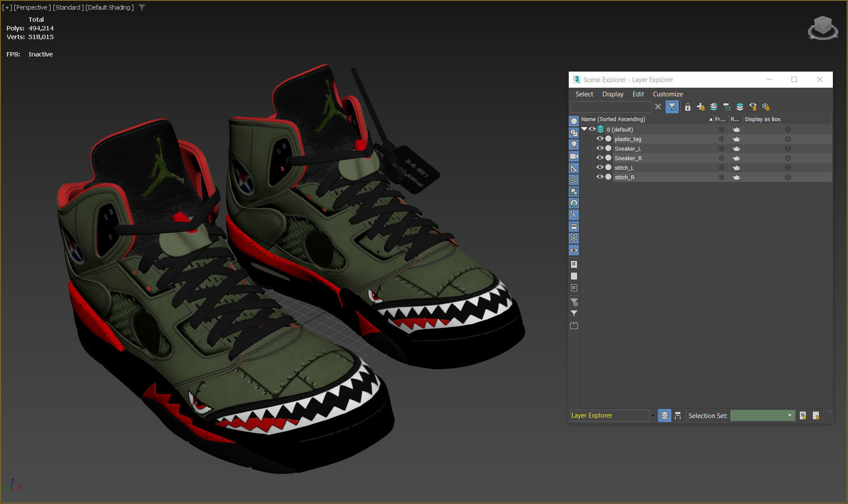The height and width of the screenshot is (504, 848).
Task: Open the [Default Shading] viewport menu
Action: [110, 7]
